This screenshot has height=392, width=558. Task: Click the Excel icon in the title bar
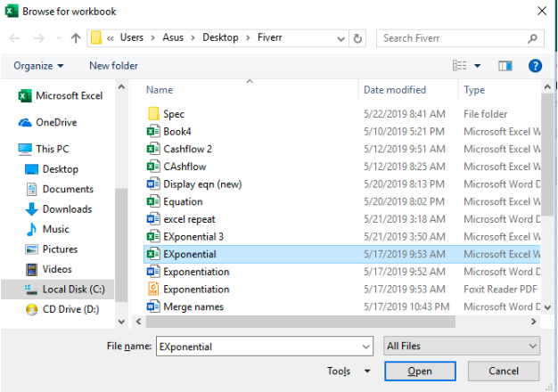(x=11, y=11)
